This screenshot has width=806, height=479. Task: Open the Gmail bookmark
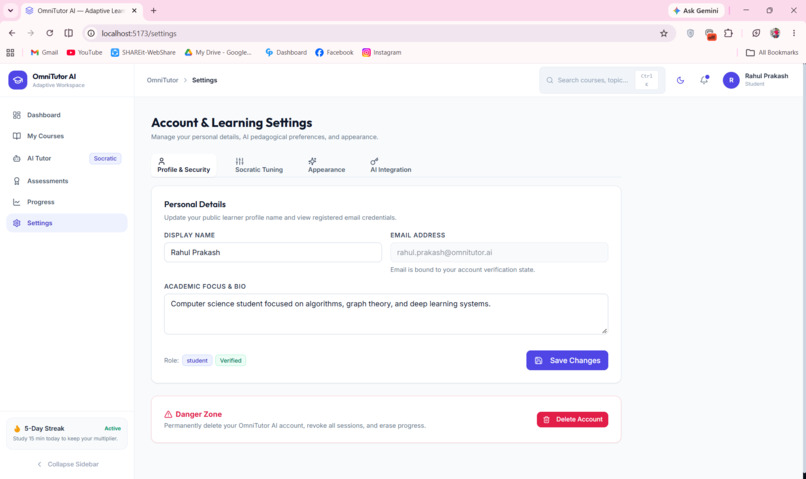44,52
